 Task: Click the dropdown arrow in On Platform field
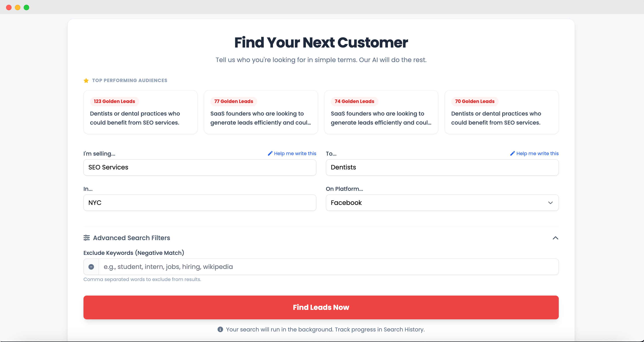550,203
